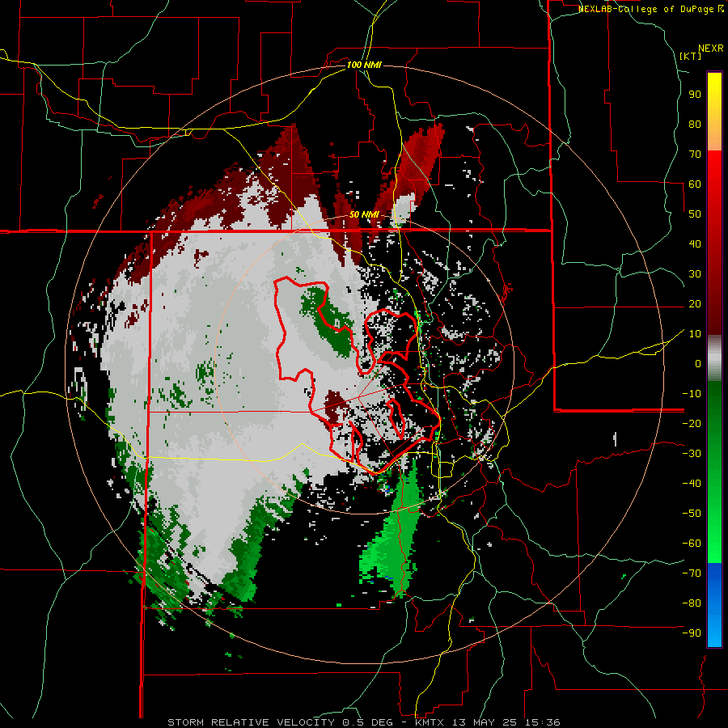The image size is (728, 728).
Task: Click the '13 MAY 25' date in the footer
Action: click(x=485, y=722)
